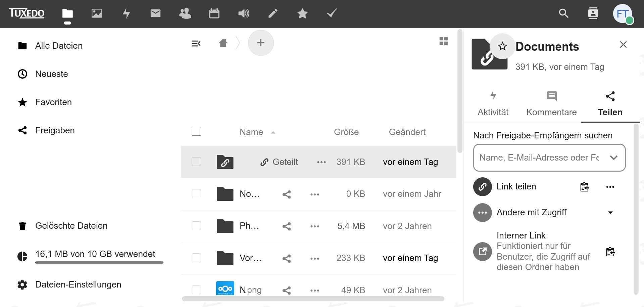The height and width of the screenshot is (307, 644).
Task: Copy the share link to clipboard
Action: click(x=585, y=187)
